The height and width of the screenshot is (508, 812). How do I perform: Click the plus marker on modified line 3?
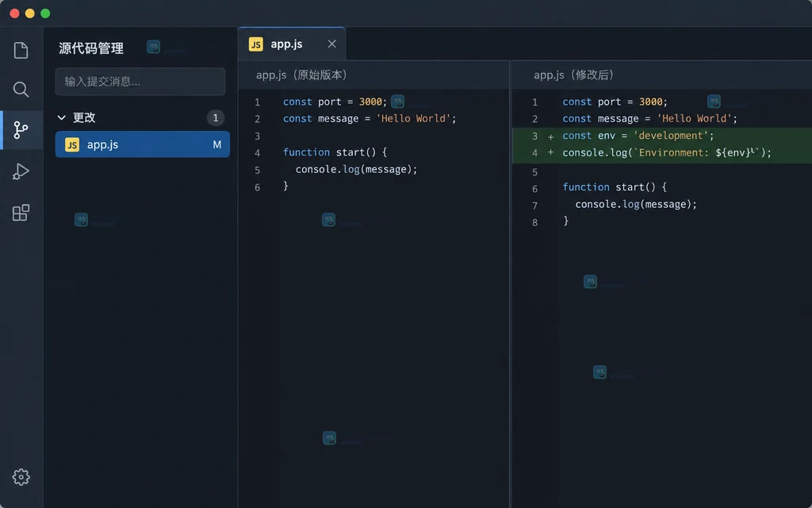click(550, 137)
